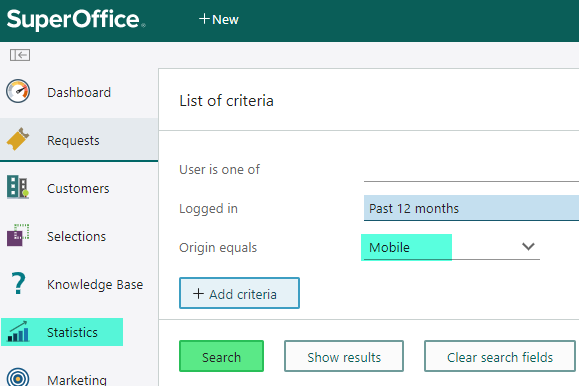Go to Customers in sidebar

79,188
